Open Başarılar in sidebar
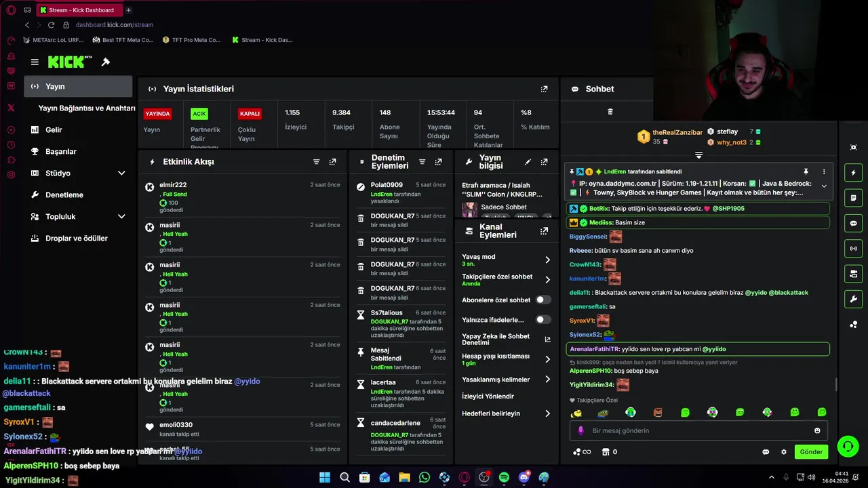 pyautogui.click(x=78, y=151)
